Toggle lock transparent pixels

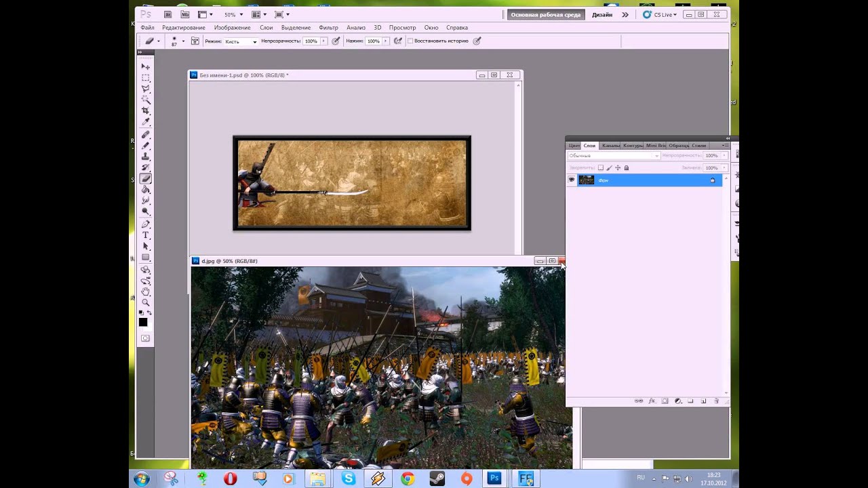600,167
